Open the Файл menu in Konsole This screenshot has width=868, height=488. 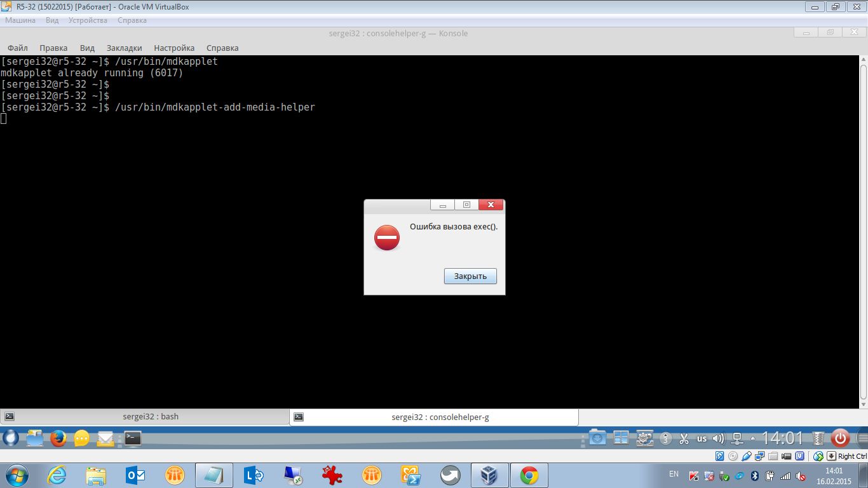pos(18,48)
